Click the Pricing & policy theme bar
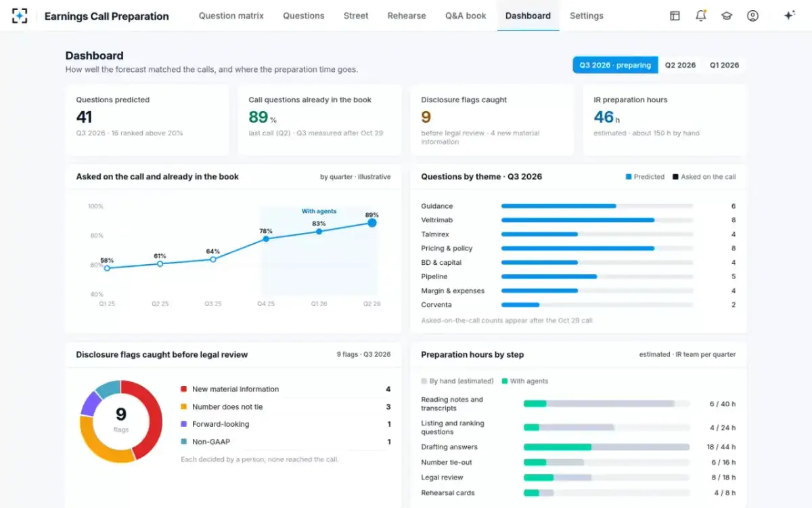812x508 pixels. click(597, 249)
